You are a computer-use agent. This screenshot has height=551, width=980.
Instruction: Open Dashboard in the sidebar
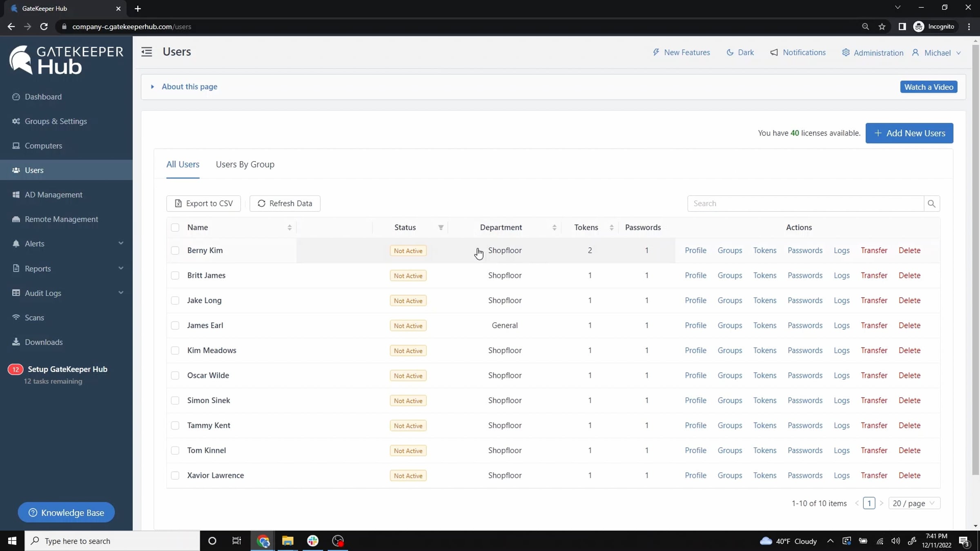pyautogui.click(x=66, y=97)
